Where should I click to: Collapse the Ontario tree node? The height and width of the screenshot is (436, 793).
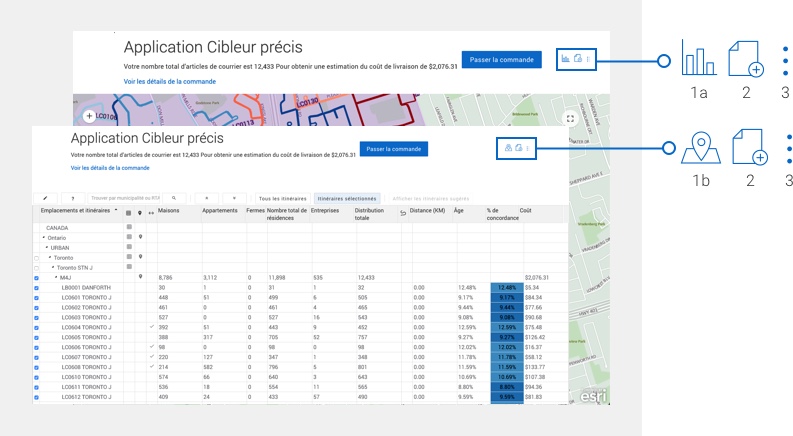click(x=44, y=237)
